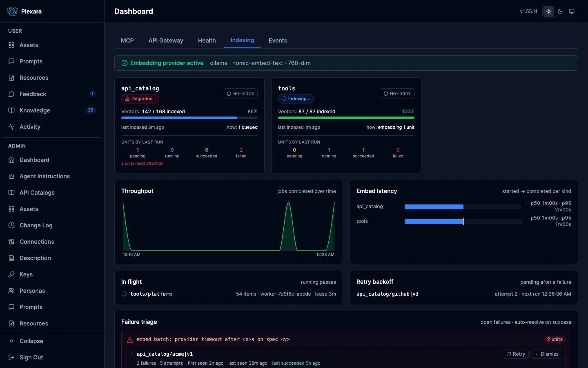Click the Plexara logo icon
The height and width of the screenshot is (368, 588).
pyautogui.click(x=12, y=11)
